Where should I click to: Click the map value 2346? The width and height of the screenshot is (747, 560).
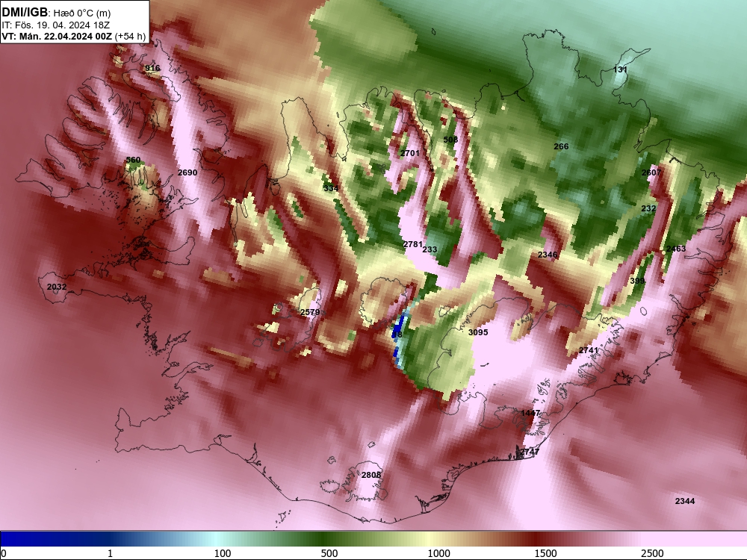pos(548,255)
